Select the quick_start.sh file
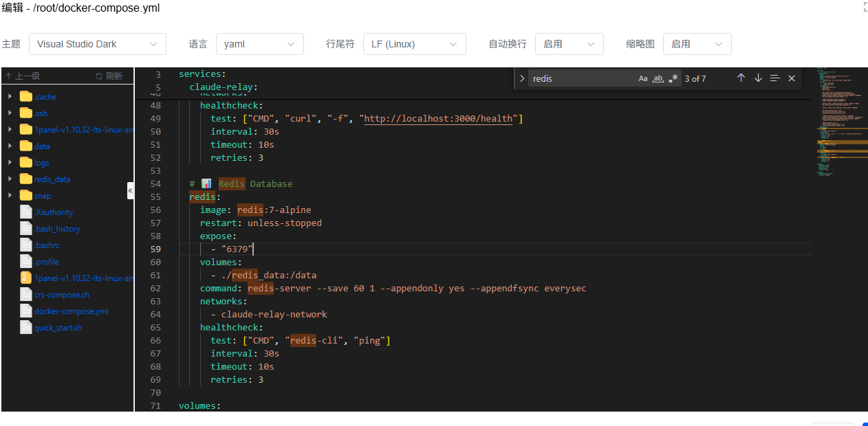The image size is (868, 426). (x=58, y=328)
